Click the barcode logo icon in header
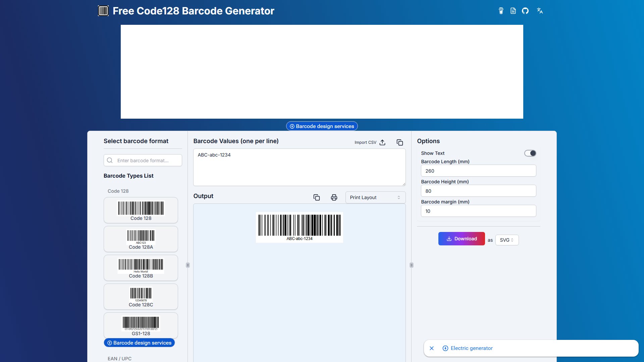This screenshot has width=644, height=362. point(103,11)
